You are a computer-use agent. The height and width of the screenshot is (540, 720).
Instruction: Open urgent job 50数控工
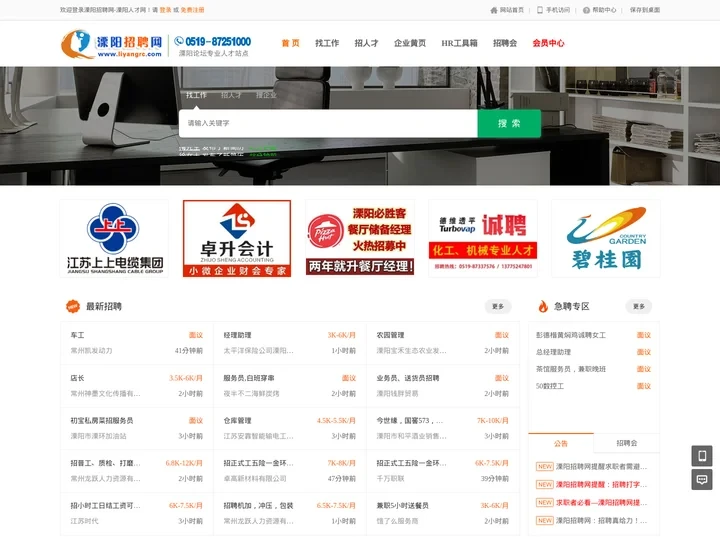(x=550, y=386)
